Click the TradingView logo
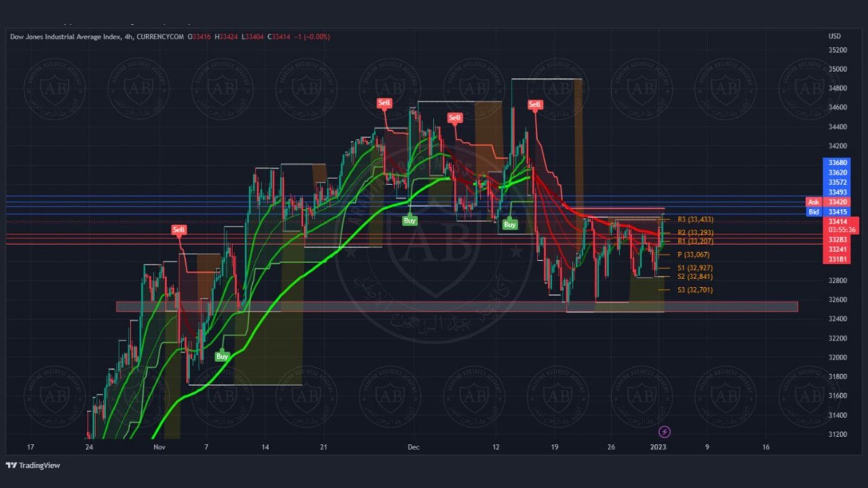The width and height of the screenshot is (868, 488). click(x=33, y=465)
